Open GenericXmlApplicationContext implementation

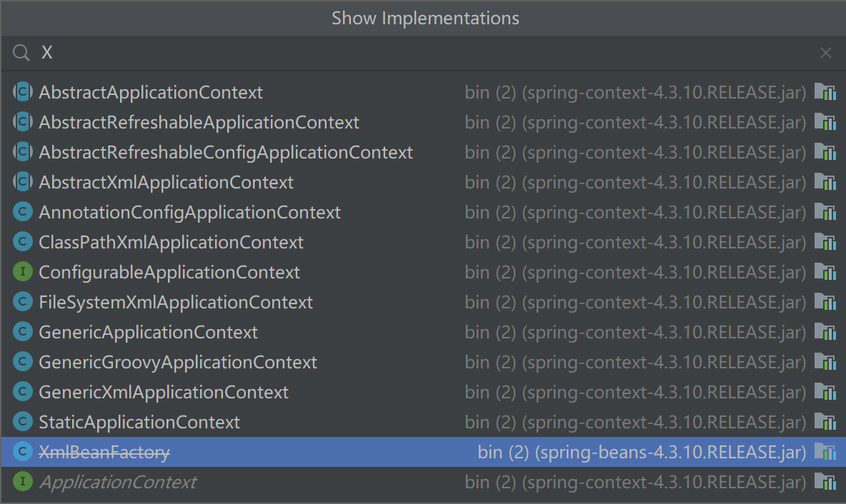pyautogui.click(x=164, y=392)
